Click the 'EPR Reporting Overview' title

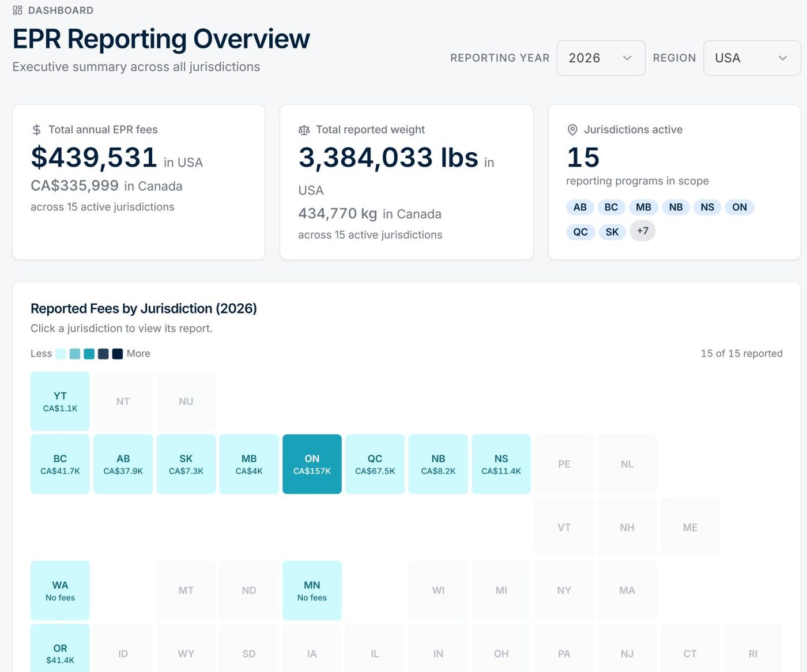(161, 39)
